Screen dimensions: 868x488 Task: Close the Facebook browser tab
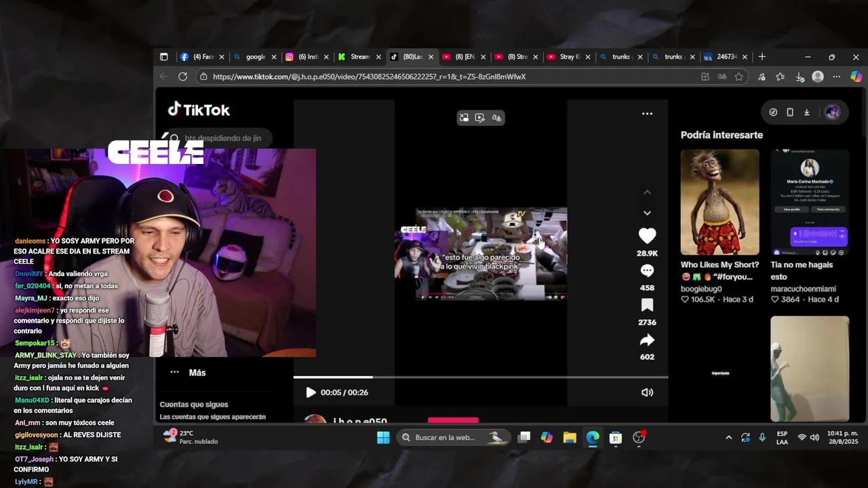tap(222, 57)
